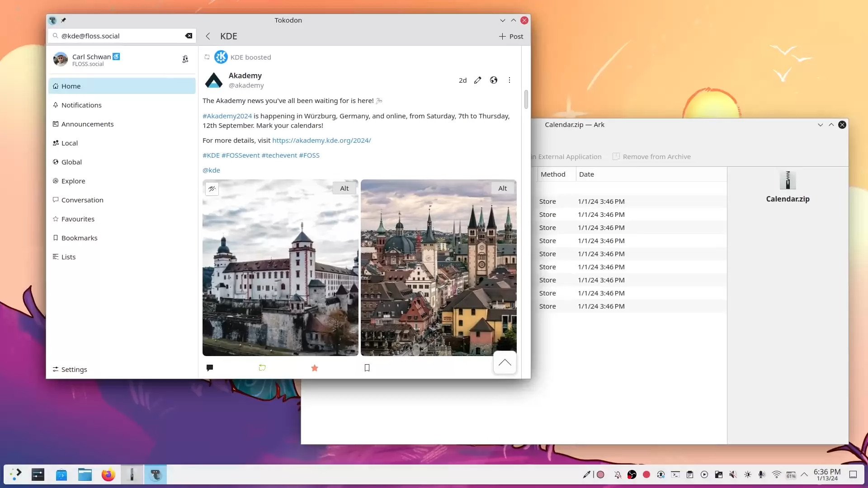Open the muted audio volume tray icon

pyautogui.click(x=733, y=474)
